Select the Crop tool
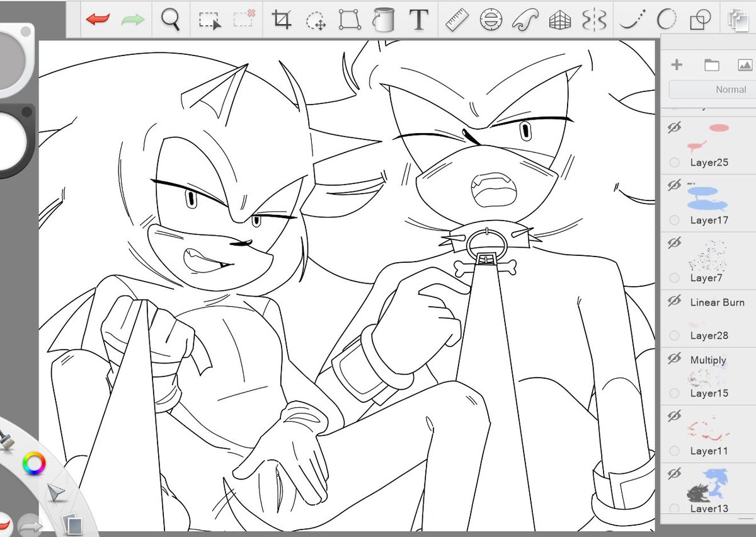 282,20
